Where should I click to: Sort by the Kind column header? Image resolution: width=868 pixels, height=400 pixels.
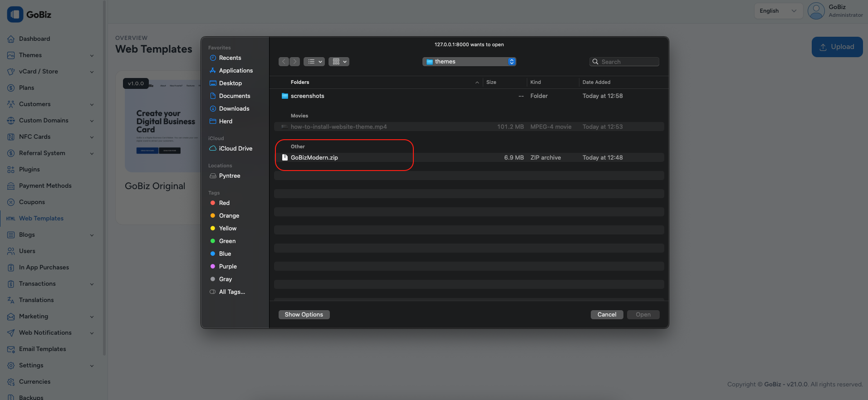tap(535, 82)
